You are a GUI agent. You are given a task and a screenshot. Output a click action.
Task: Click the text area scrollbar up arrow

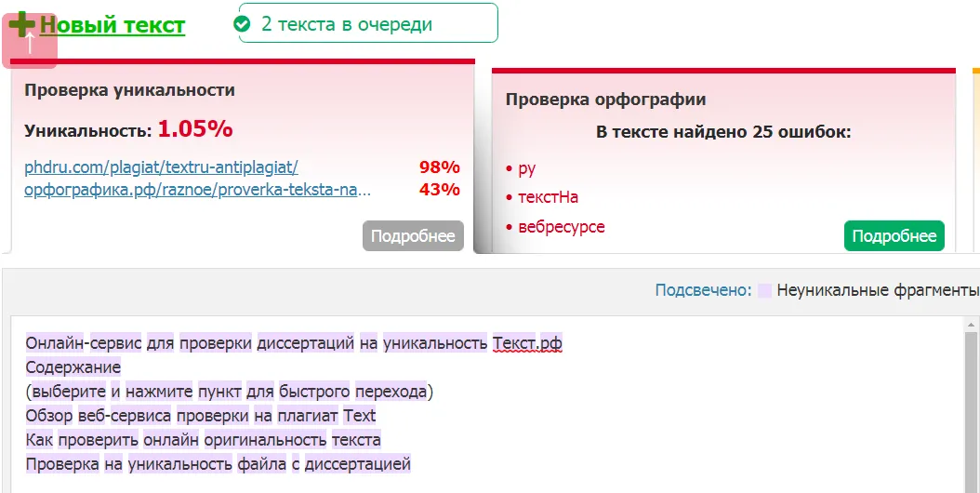pyautogui.click(x=972, y=325)
